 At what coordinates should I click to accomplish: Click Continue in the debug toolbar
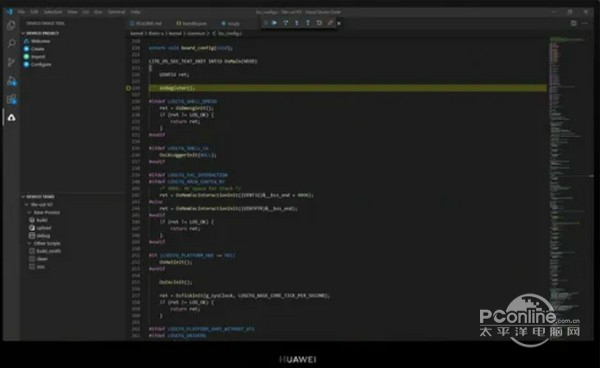[274, 23]
